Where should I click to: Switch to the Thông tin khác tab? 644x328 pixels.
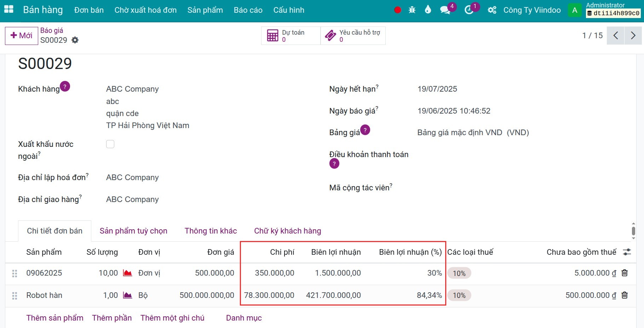click(x=211, y=231)
